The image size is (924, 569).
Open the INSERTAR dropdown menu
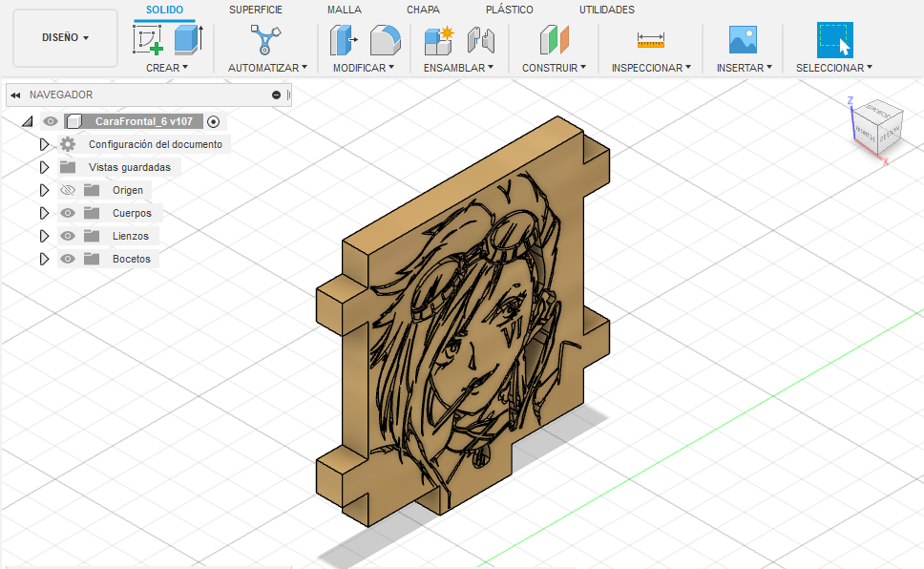pyautogui.click(x=745, y=68)
